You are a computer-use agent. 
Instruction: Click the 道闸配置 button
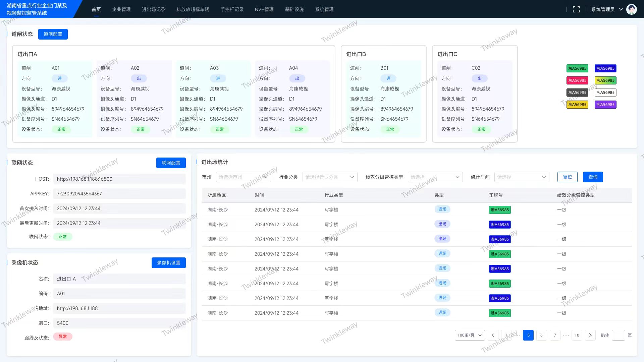[53, 34]
